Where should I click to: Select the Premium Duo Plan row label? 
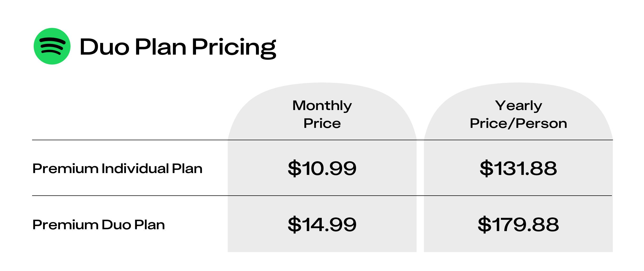tap(99, 225)
